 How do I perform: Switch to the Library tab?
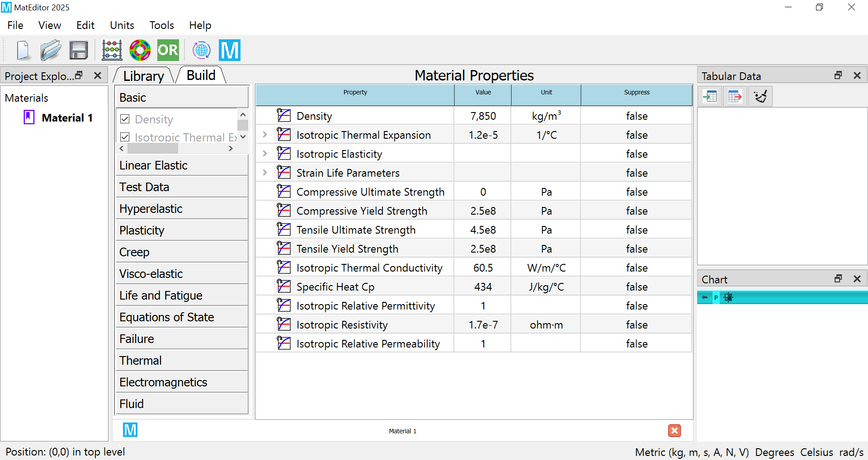143,76
